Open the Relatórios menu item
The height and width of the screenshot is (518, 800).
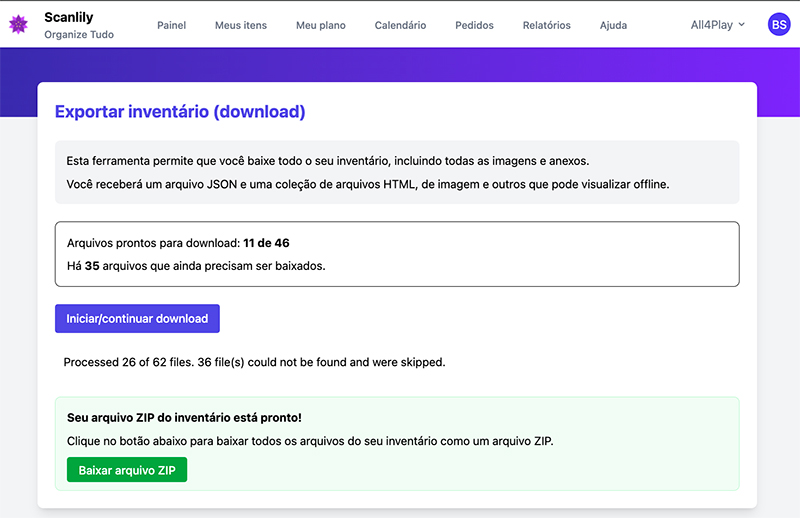(x=546, y=25)
